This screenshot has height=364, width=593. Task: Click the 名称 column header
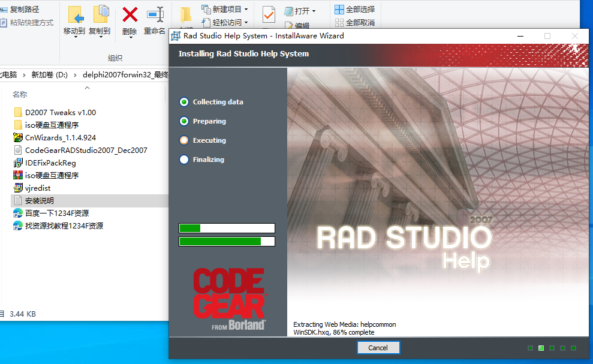(x=20, y=95)
